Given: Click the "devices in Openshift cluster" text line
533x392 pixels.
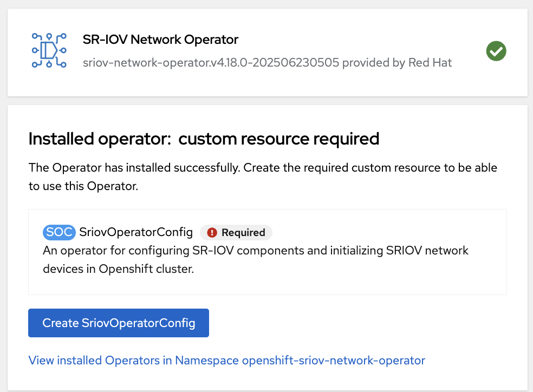Looking at the screenshot, I should (x=118, y=269).
